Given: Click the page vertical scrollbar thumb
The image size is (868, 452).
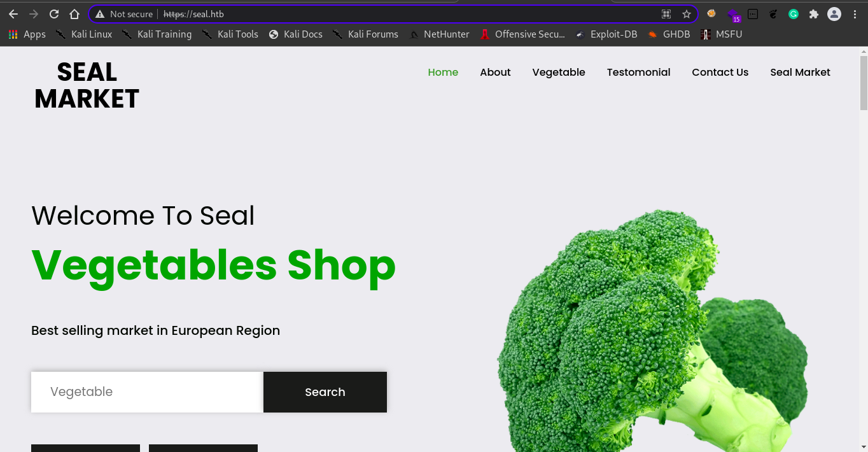Looking at the screenshot, I should [864, 83].
